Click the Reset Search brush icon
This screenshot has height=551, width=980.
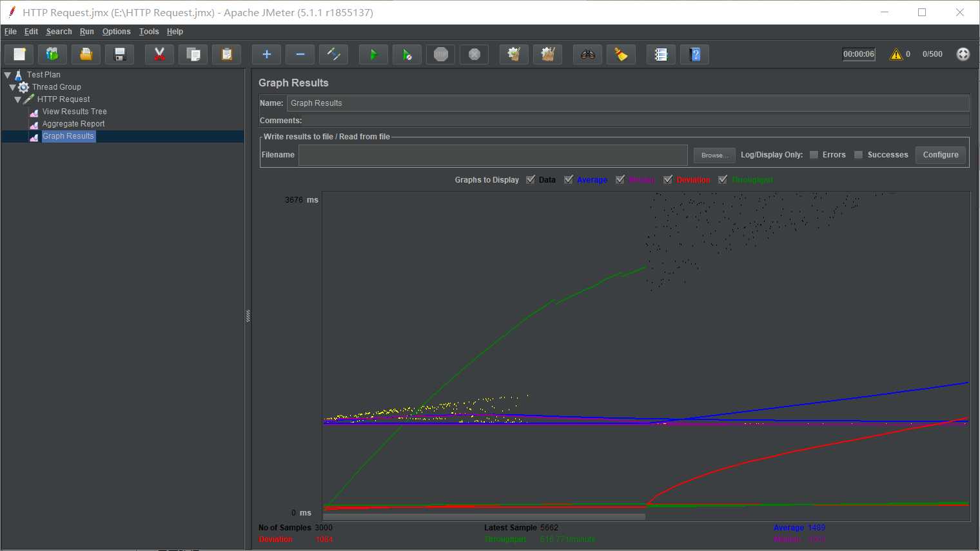point(622,54)
